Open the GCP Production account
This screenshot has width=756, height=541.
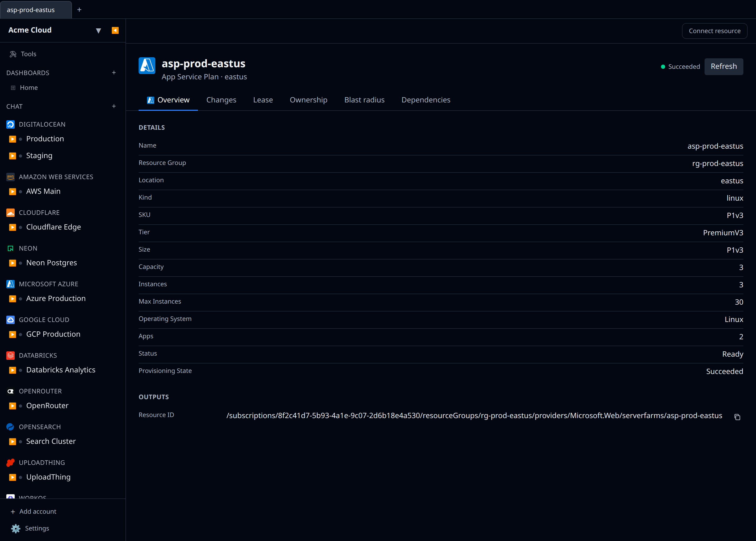tap(53, 334)
